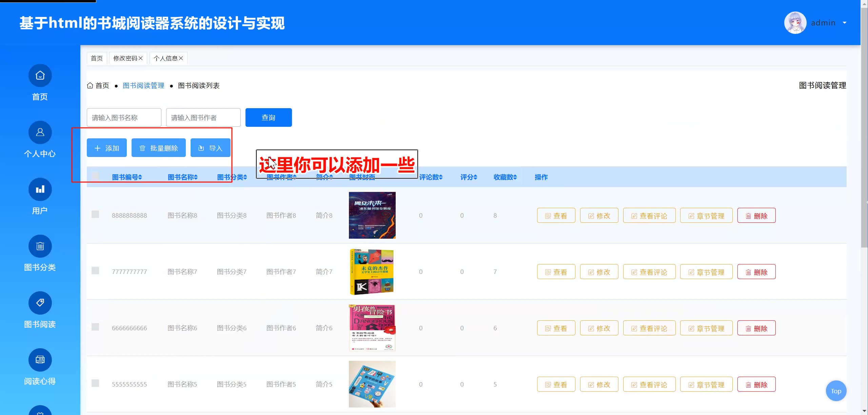Switch to 个人信息 tab
This screenshot has width=868, height=415.
[x=165, y=58]
